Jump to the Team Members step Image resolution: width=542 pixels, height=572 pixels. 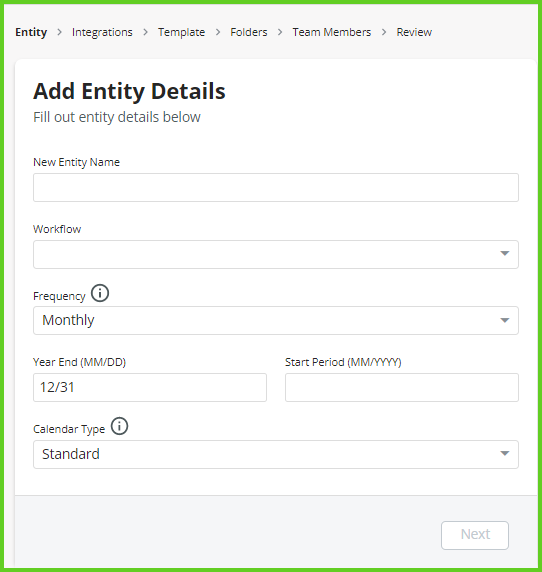pyautogui.click(x=332, y=32)
